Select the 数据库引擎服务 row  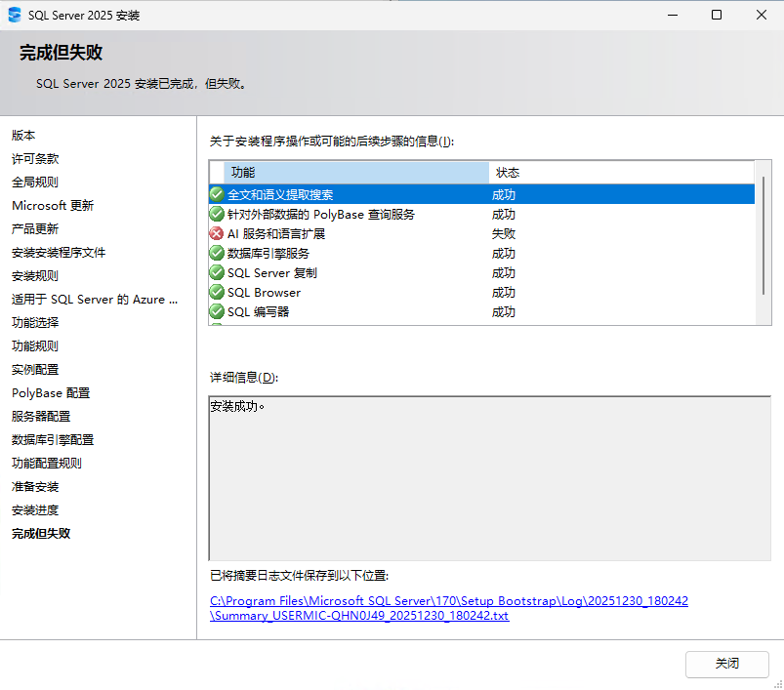point(481,253)
